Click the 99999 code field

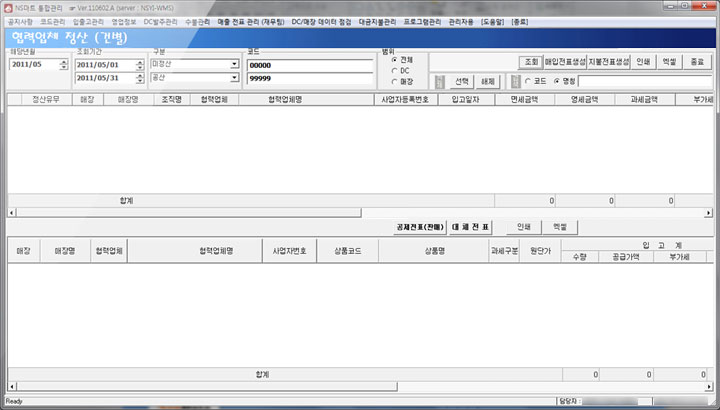point(310,79)
